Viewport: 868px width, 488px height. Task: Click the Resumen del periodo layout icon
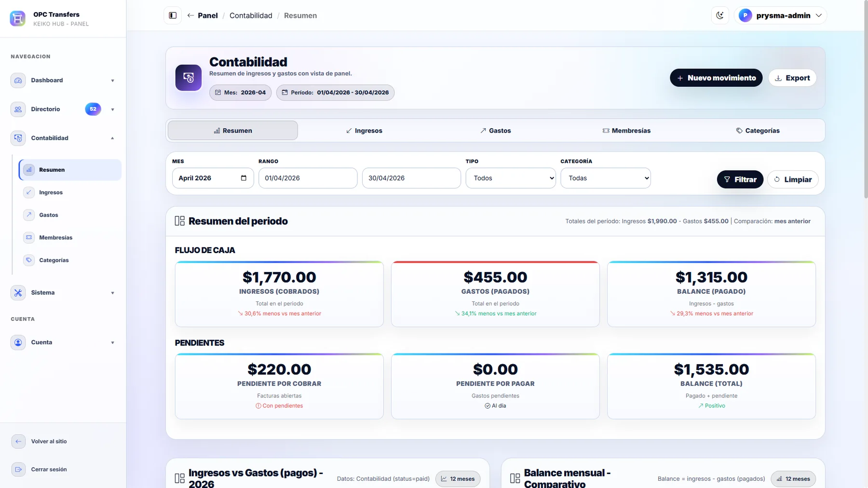180,221
